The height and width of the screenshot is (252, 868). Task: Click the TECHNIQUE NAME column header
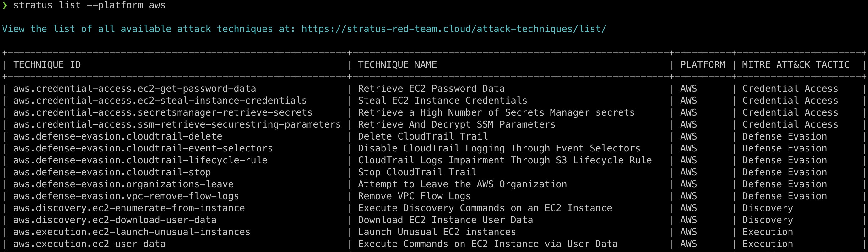pyautogui.click(x=397, y=65)
